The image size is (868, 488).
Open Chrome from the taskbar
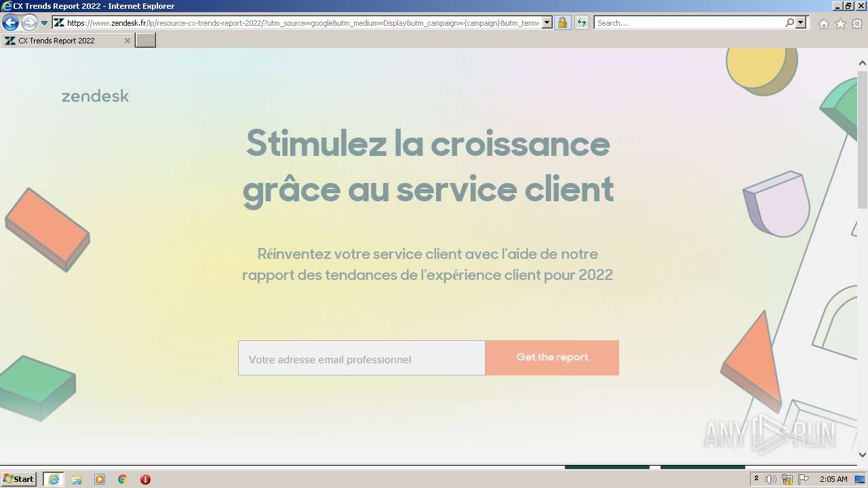point(123,479)
